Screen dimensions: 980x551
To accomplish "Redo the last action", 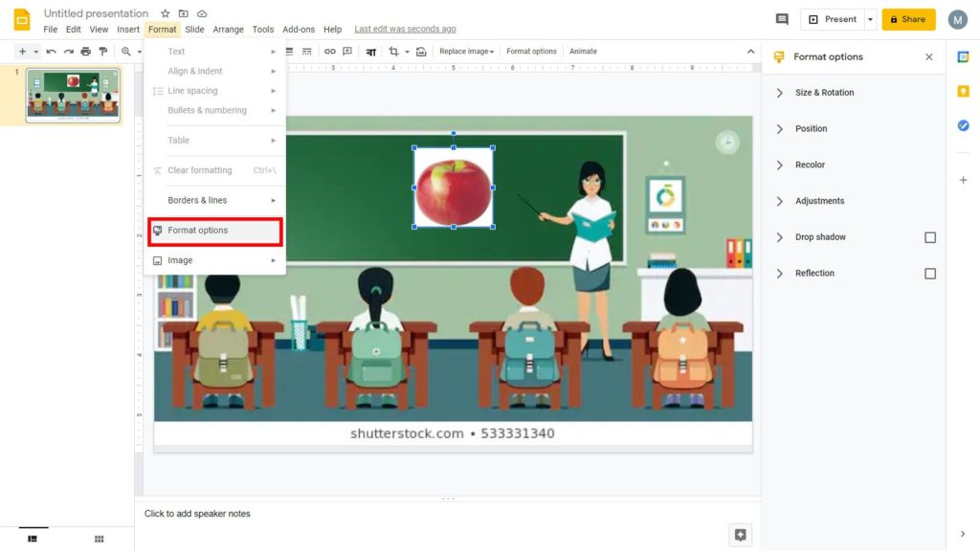I will coord(69,52).
